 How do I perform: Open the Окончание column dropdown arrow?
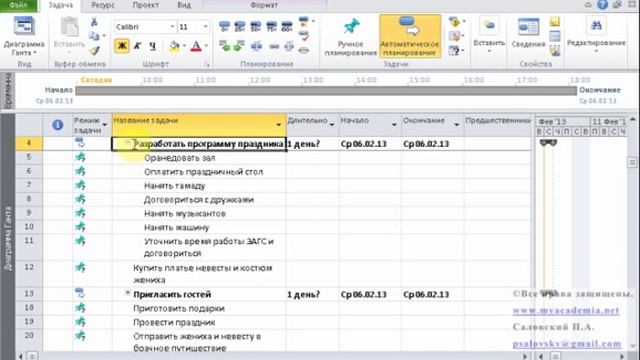pos(457,124)
